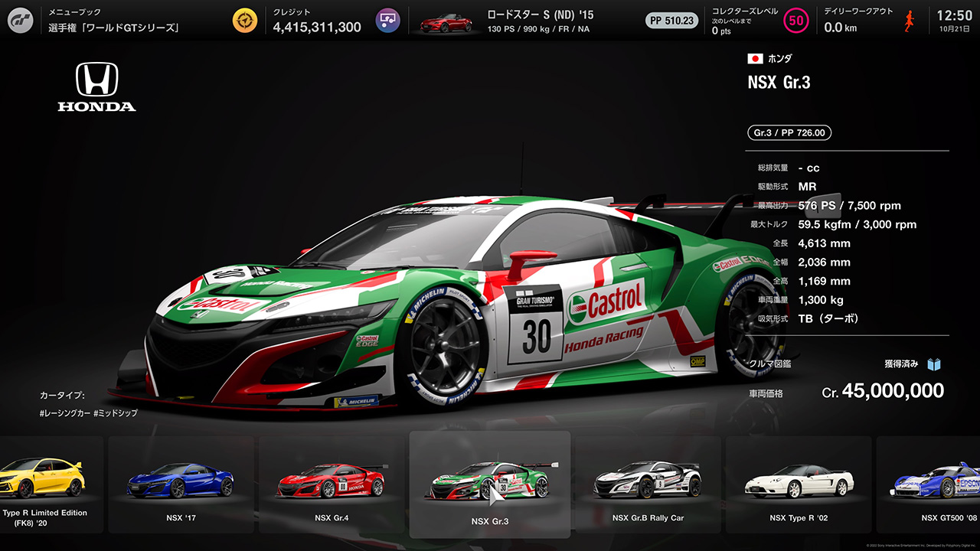The image size is (980, 551).
Task: Click the PP 510.23 badge
Action: click(x=671, y=21)
